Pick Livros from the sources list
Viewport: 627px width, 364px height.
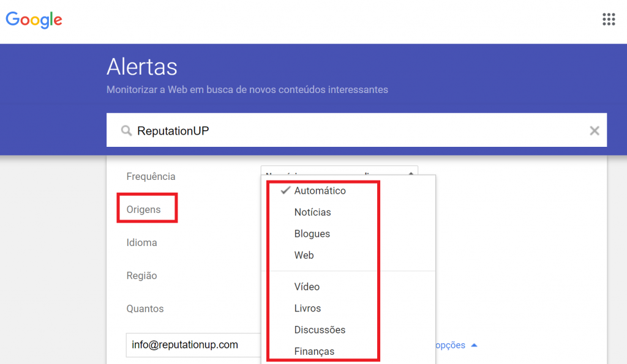(x=307, y=308)
